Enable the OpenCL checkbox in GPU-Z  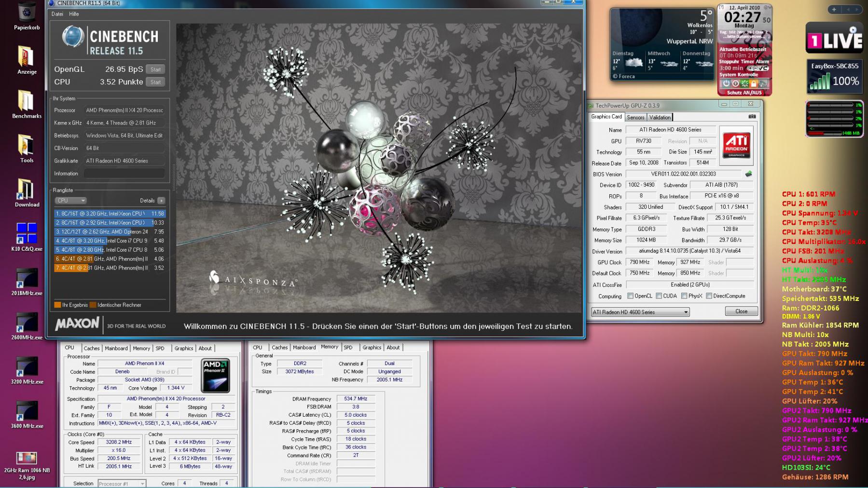pyautogui.click(x=630, y=296)
